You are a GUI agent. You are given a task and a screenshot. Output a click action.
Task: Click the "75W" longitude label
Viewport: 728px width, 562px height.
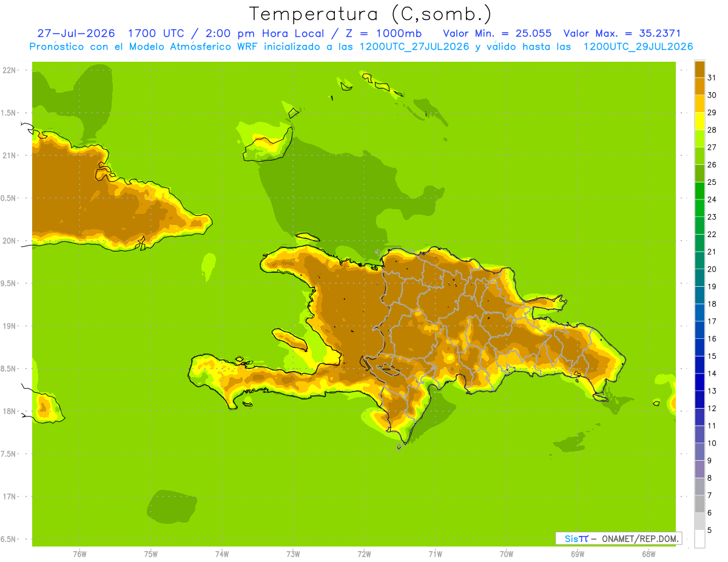point(150,554)
